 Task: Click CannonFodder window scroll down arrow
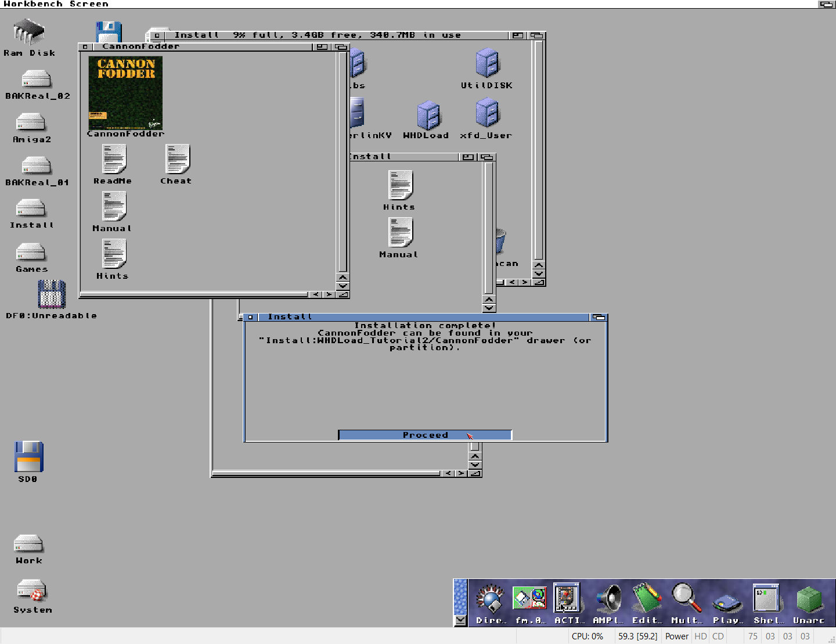pyautogui.click(x=343, y=286)
